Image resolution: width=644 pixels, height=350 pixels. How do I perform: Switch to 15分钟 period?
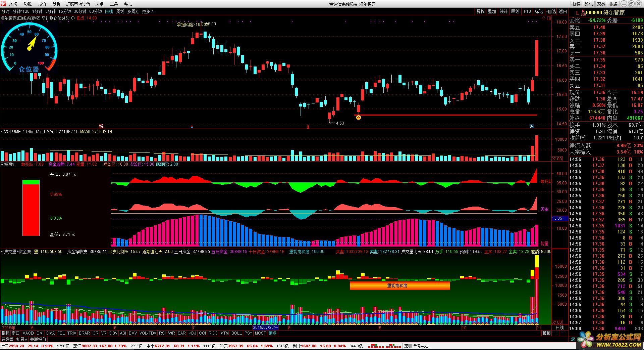pyautogui.click(x=65, y=11)
